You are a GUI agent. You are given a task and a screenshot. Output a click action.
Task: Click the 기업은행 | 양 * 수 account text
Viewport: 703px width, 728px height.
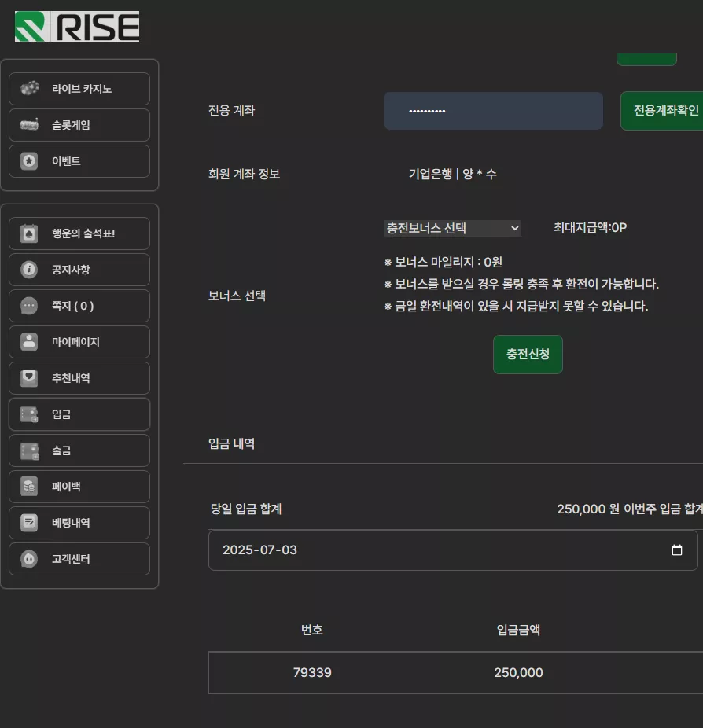pyautogui.click(x=453, y=174)
